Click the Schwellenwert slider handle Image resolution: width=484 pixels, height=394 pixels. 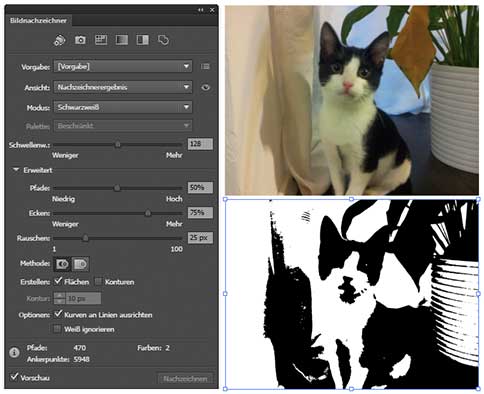tap(118, 144)
